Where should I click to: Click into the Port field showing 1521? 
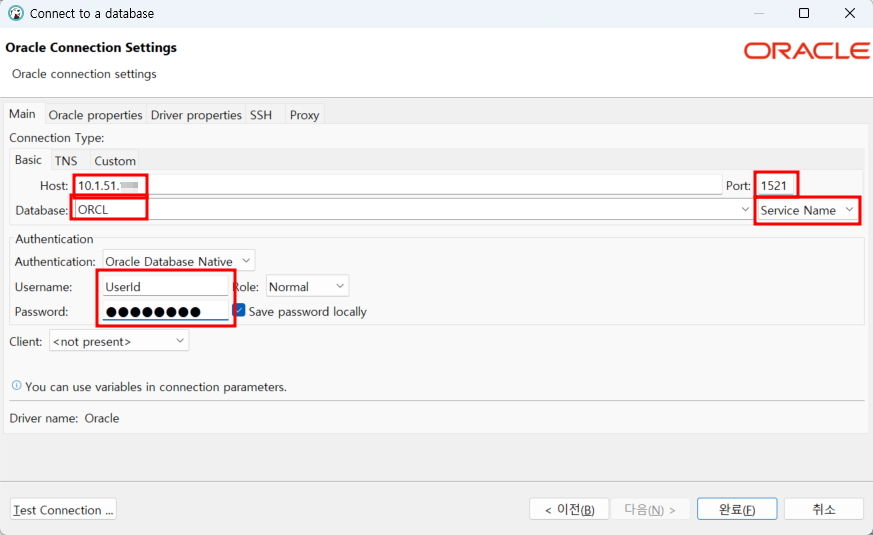[x=776, y=185]
